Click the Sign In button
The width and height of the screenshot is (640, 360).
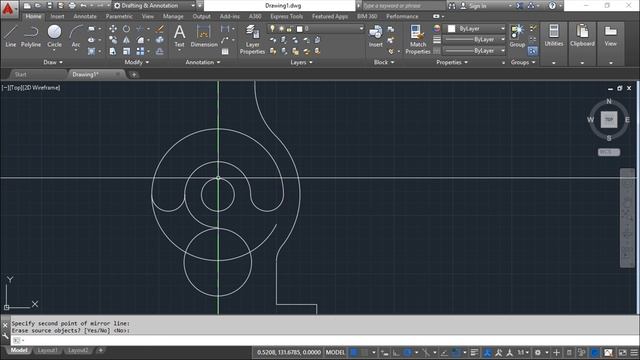(x=477, y=6)
